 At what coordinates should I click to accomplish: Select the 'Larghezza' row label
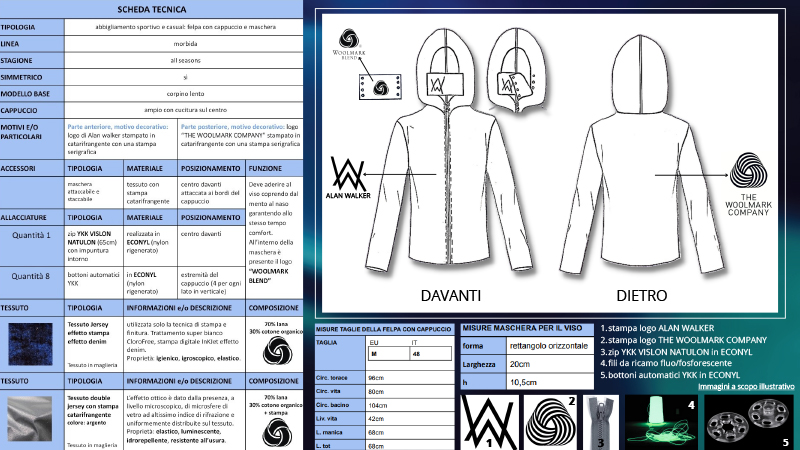(479, 364)
